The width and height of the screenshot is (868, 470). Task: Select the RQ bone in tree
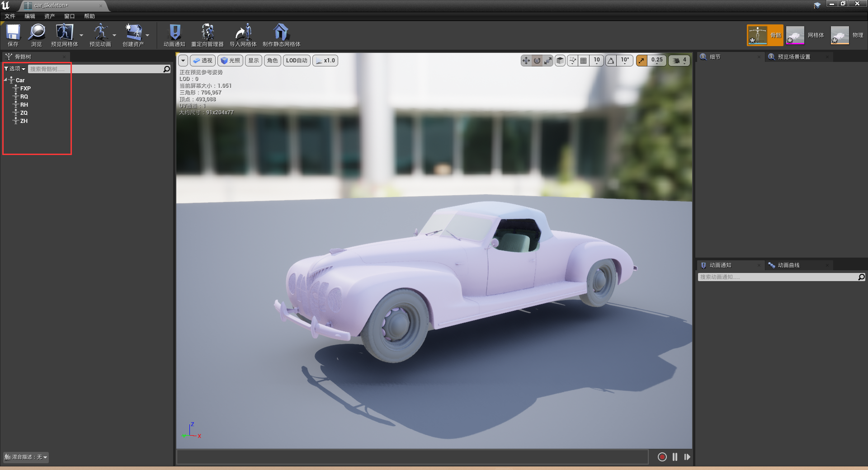(24, 97)
